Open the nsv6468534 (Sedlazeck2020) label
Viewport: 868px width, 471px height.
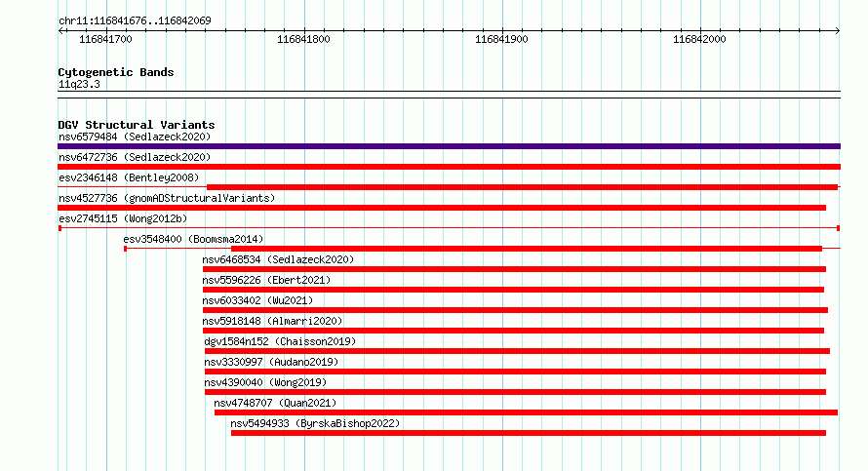(278, 259)
